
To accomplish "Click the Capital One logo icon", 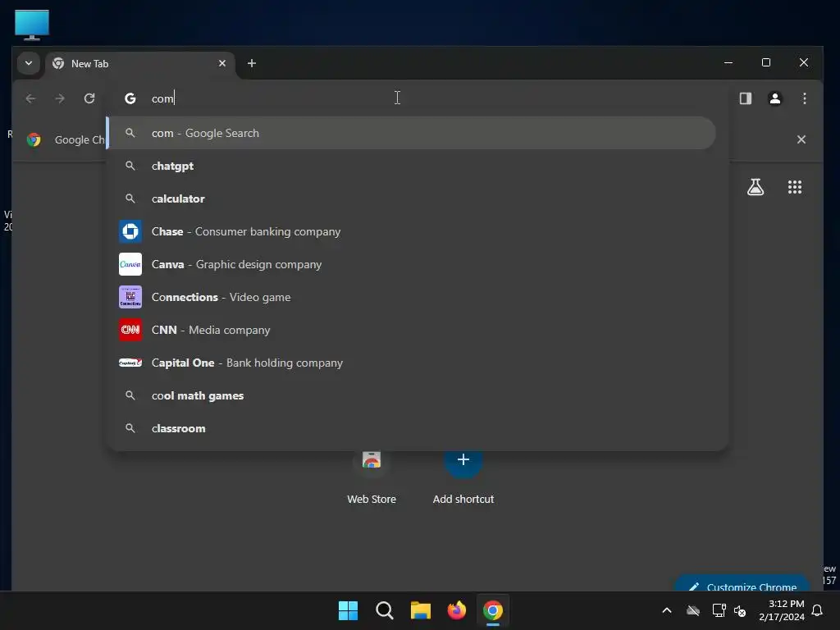I will pyautogui.click(x=130, y=363).
